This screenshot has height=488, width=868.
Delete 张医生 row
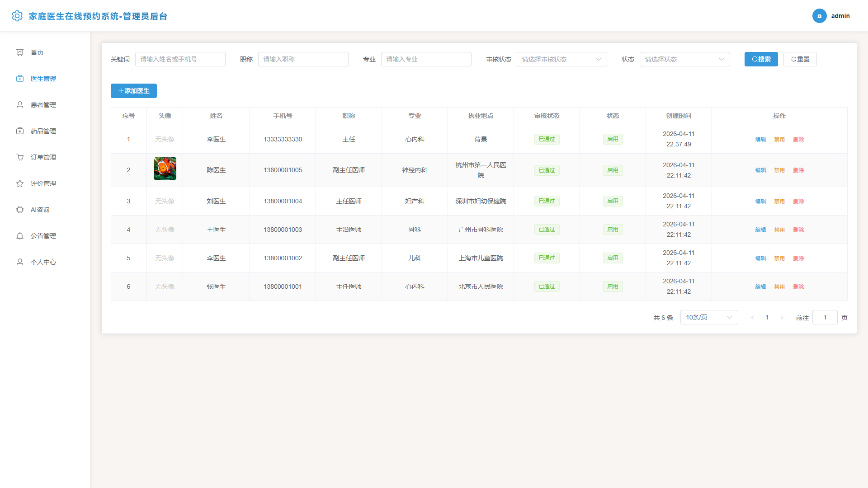pos(798,287)
